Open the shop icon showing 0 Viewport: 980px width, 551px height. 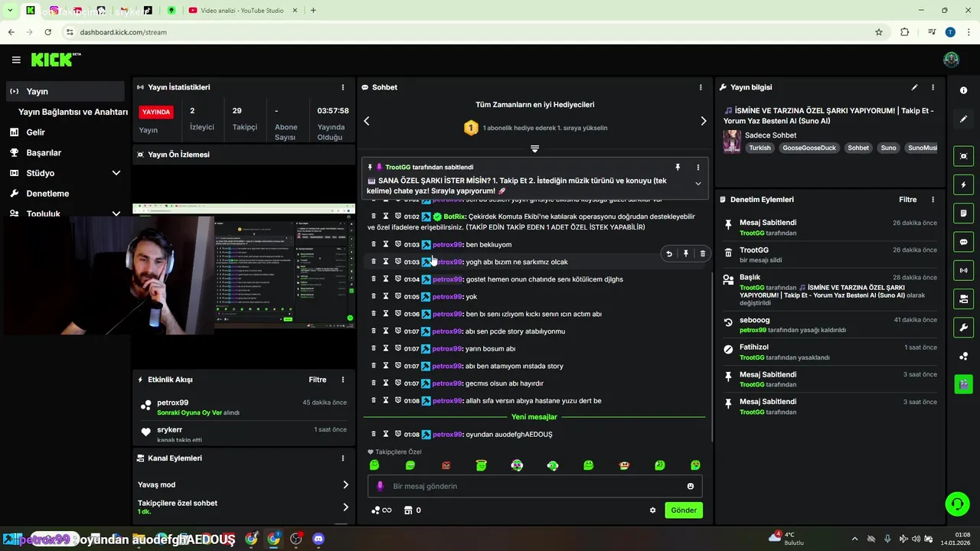(x=413, y=510)
